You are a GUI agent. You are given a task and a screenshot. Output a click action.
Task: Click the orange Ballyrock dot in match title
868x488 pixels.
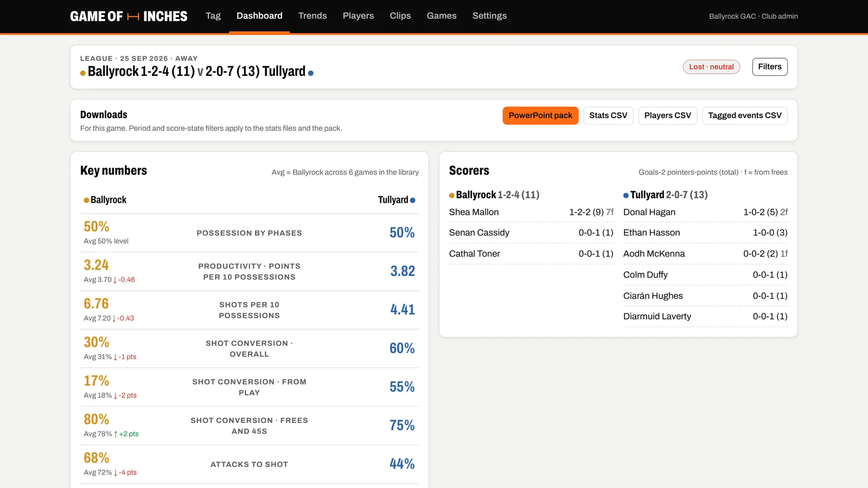tap(83, 73)
